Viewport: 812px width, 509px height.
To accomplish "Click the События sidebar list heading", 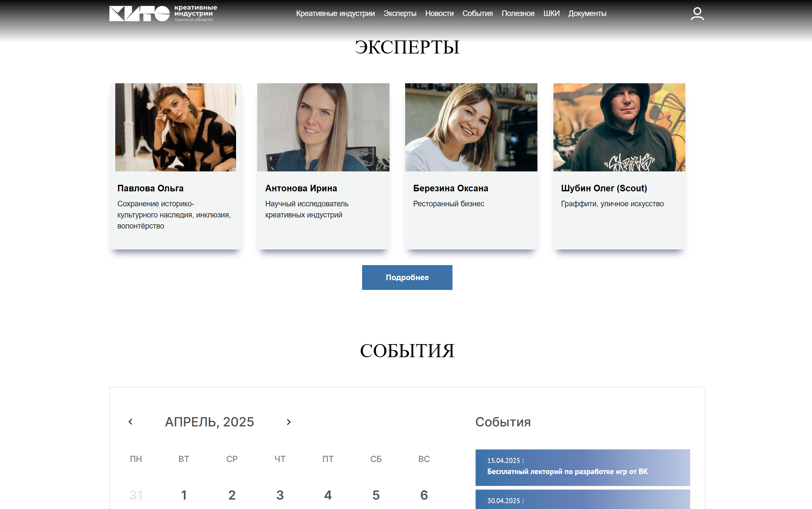I will point(503,422).
